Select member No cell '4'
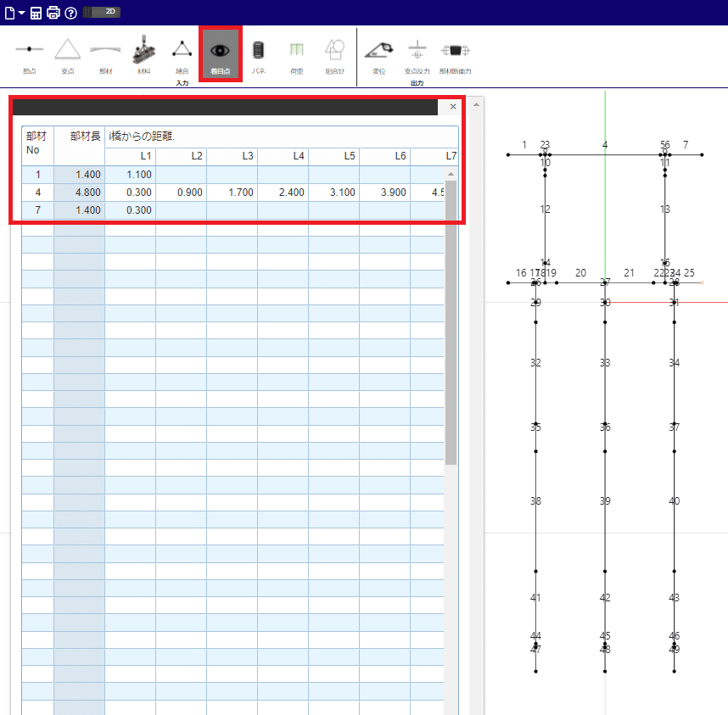 pos(37,192)
